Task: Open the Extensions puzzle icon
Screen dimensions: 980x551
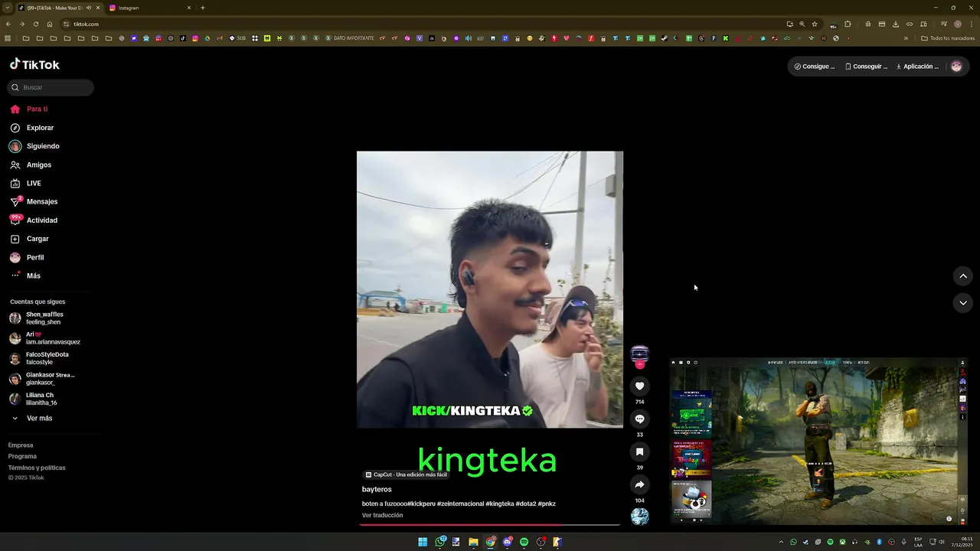Action: click(848, 24)
